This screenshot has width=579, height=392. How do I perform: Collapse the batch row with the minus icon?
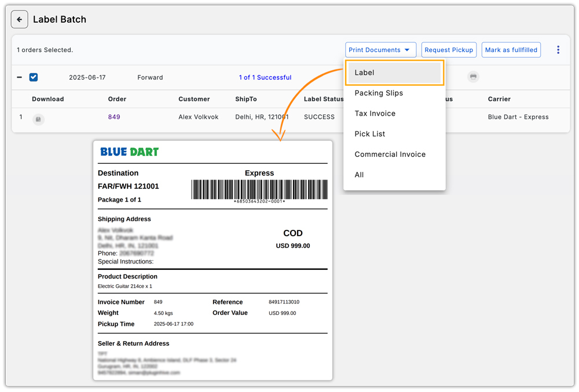coord(19,77)
